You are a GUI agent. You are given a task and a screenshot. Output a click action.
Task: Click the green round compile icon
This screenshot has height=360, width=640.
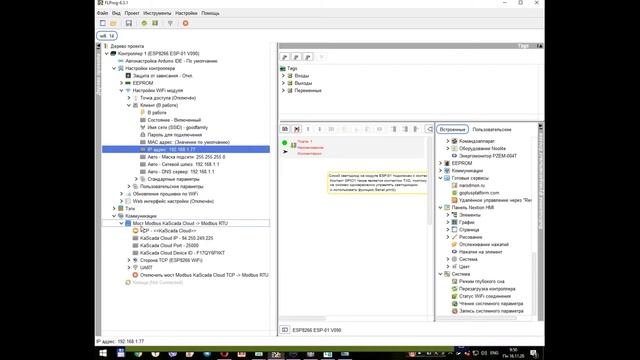pyautogui.click(x=144, y=23)
